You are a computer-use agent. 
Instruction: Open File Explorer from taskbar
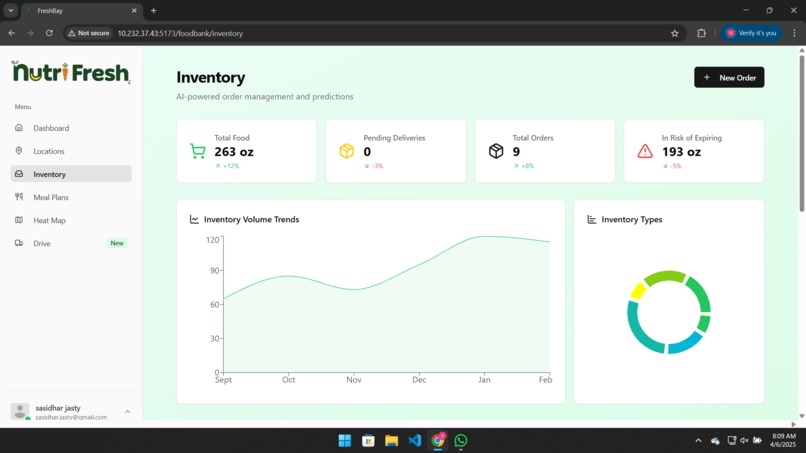point(392,441)
